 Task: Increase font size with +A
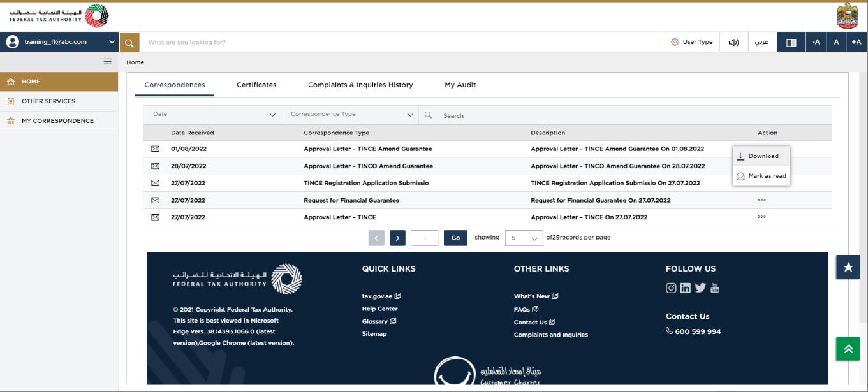pos(857,42)
